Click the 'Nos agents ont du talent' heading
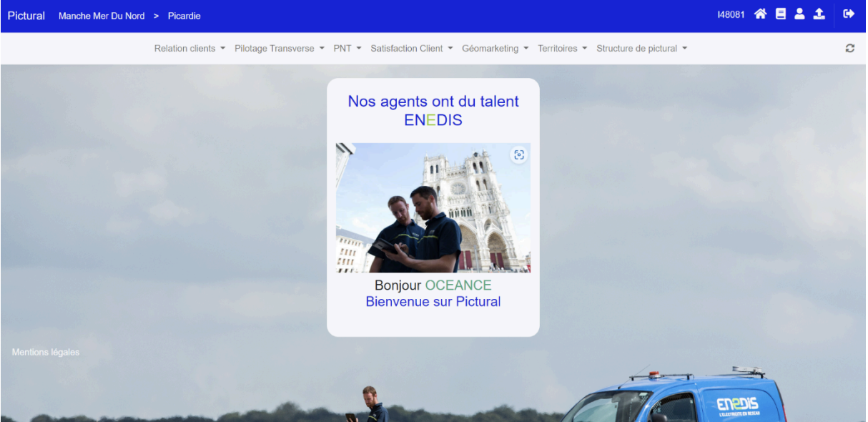 [x=433, y=102]
